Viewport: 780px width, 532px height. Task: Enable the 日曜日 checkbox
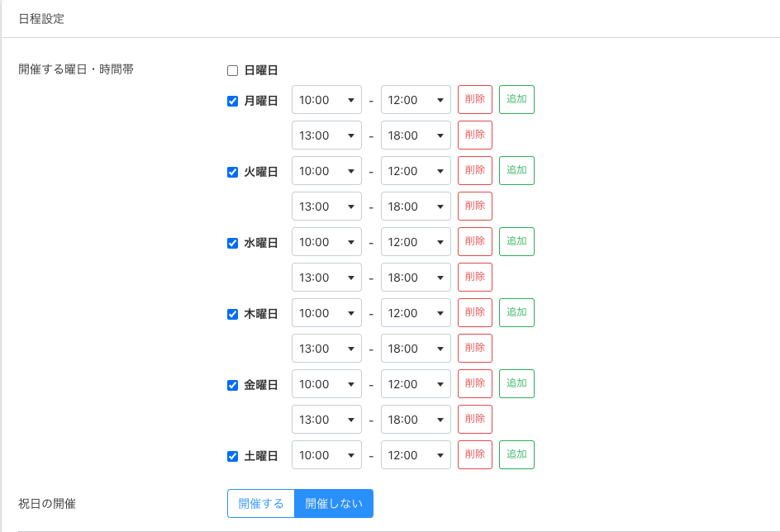tap(232, 71)
